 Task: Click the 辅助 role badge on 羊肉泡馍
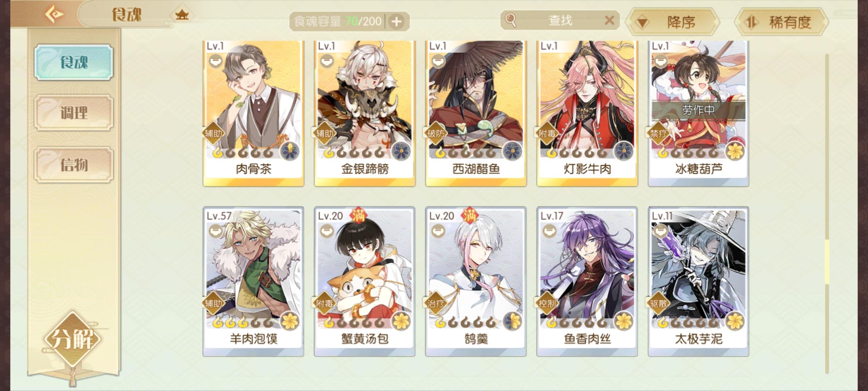coord(213,303)
